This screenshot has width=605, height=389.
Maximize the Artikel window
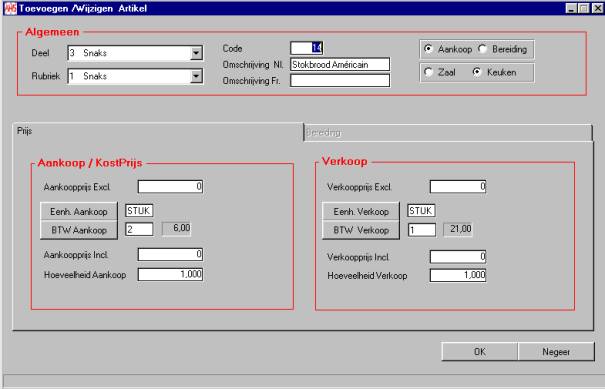[584, 8]
